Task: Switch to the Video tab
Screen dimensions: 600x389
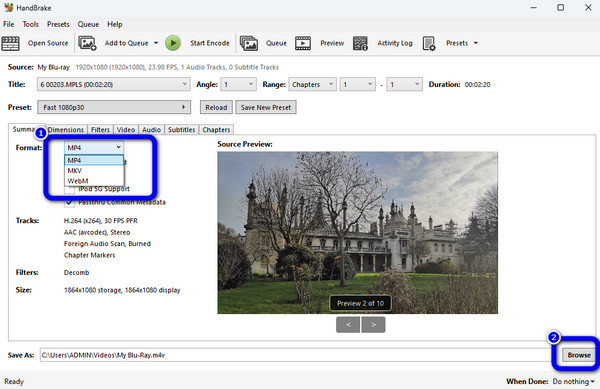Action: coord(126,130)
